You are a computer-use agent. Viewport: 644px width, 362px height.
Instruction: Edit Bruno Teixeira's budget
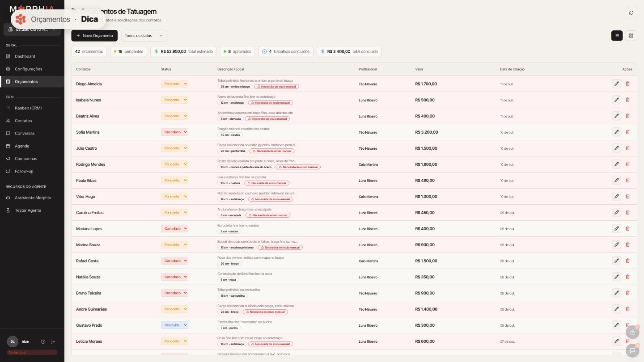tap(617, 293)
